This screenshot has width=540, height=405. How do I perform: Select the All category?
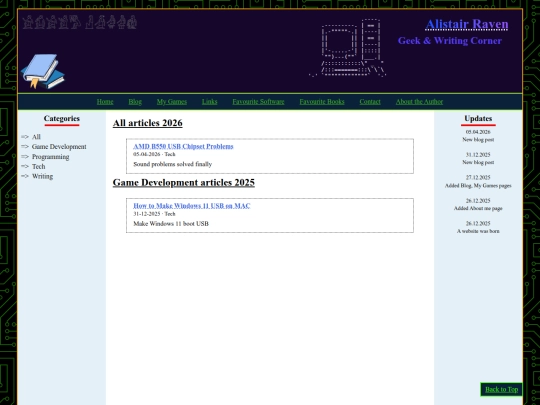pyautogui.click(x=36, y=137)
